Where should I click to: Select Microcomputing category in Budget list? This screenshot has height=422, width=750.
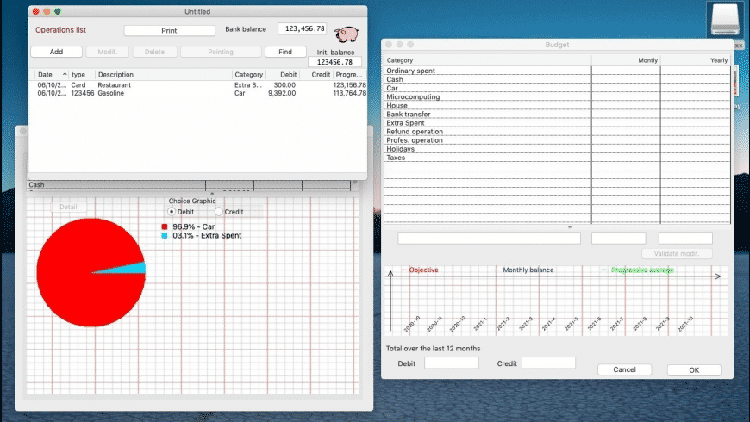[414, 96]
